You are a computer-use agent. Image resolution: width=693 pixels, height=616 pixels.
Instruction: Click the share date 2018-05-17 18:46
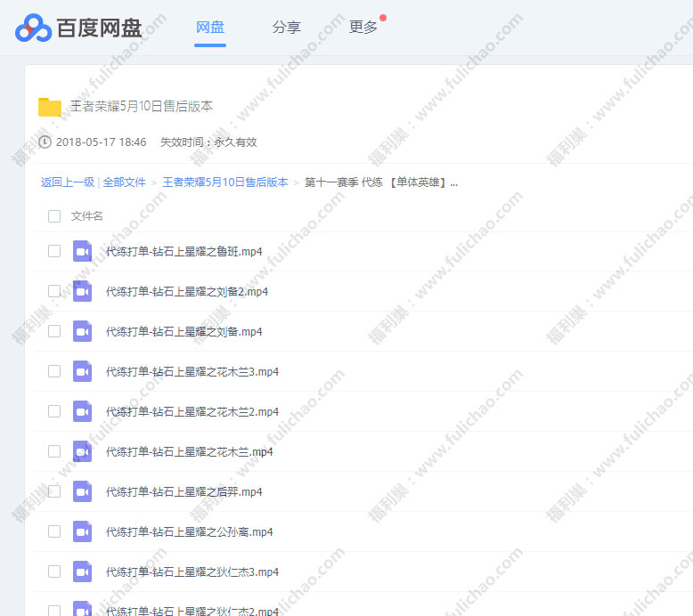102,142
